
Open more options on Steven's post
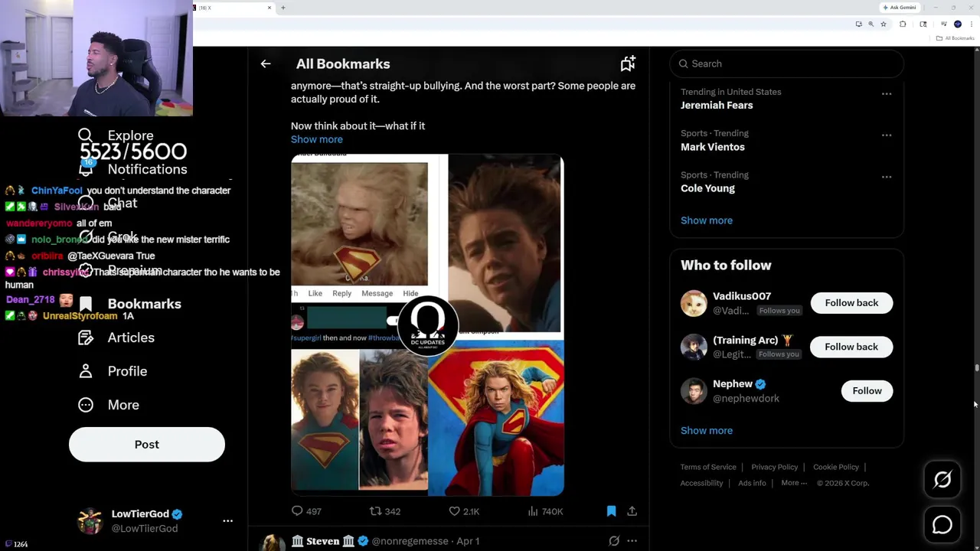pyautogui.click(x=632, y=541)
